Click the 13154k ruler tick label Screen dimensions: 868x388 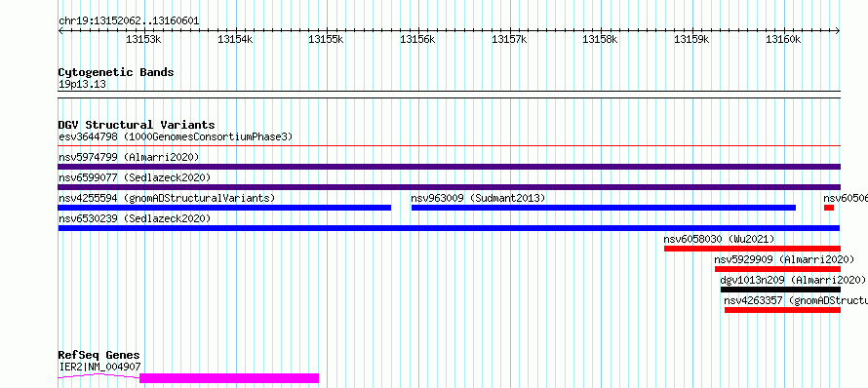coord(235,39)
